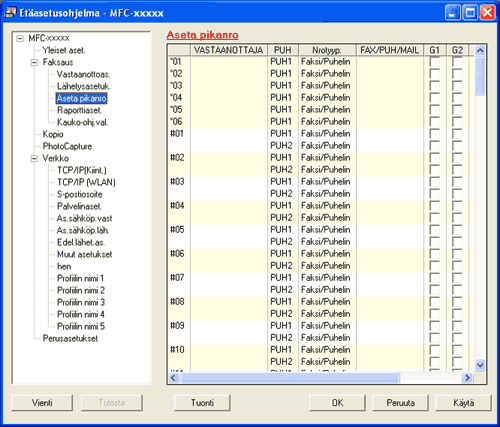Click VASTAANOTTAJA cell for row *01
This screenshot has width=500, height=427.
(229, 62)
